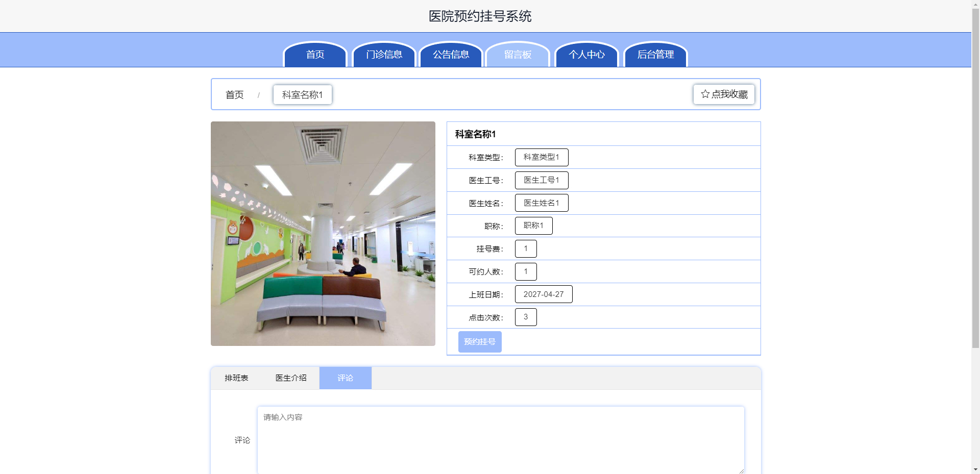Image resolution: width=980 pixels, height=474 pixels.
Task: Click the 2027-04-27 date value
Action: [x=544, y=294]
